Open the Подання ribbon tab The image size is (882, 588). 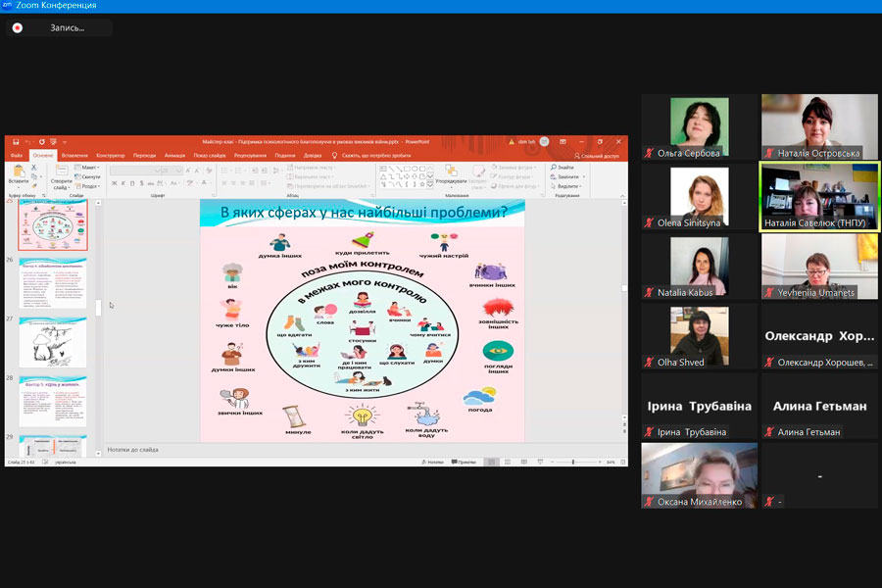pos(284,155)
